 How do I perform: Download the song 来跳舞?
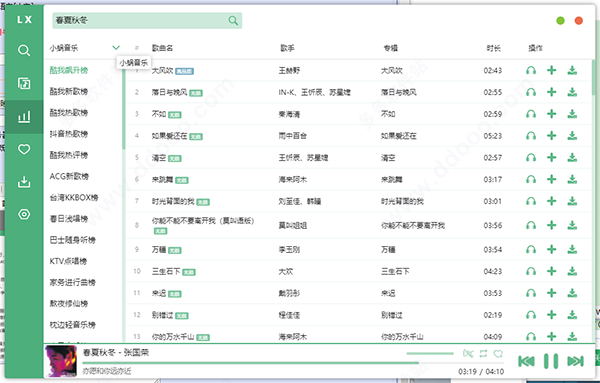[572, 179]
